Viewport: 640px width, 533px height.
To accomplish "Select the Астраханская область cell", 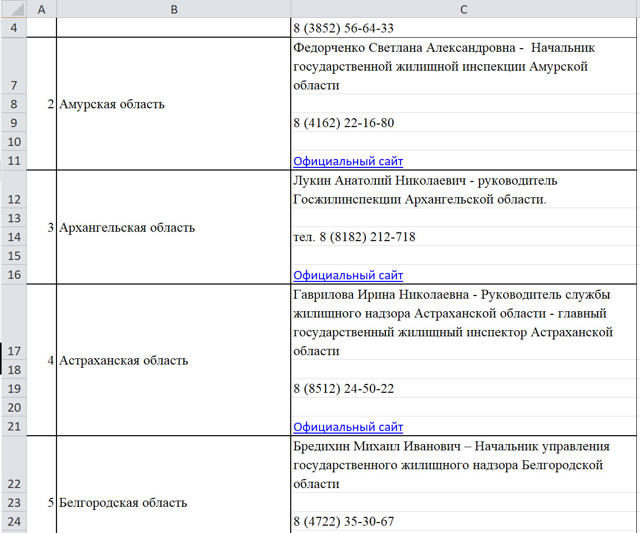I will point(173,360).
